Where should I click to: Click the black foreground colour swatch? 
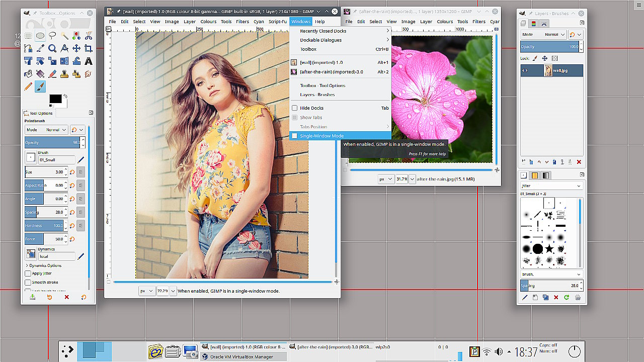55,99
